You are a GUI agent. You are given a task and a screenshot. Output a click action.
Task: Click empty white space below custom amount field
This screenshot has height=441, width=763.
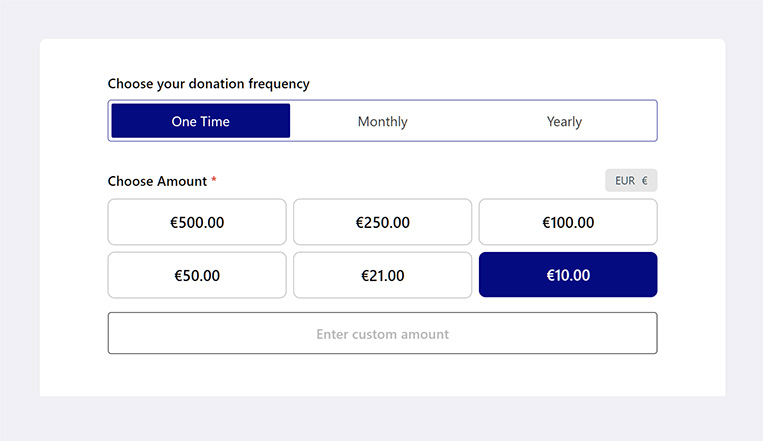pos(382,376)
